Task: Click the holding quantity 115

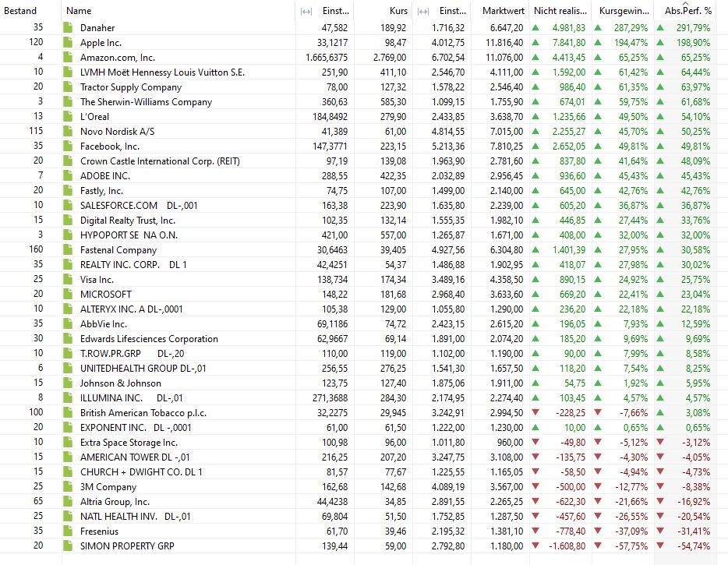Action: click(x=36, y=131)
